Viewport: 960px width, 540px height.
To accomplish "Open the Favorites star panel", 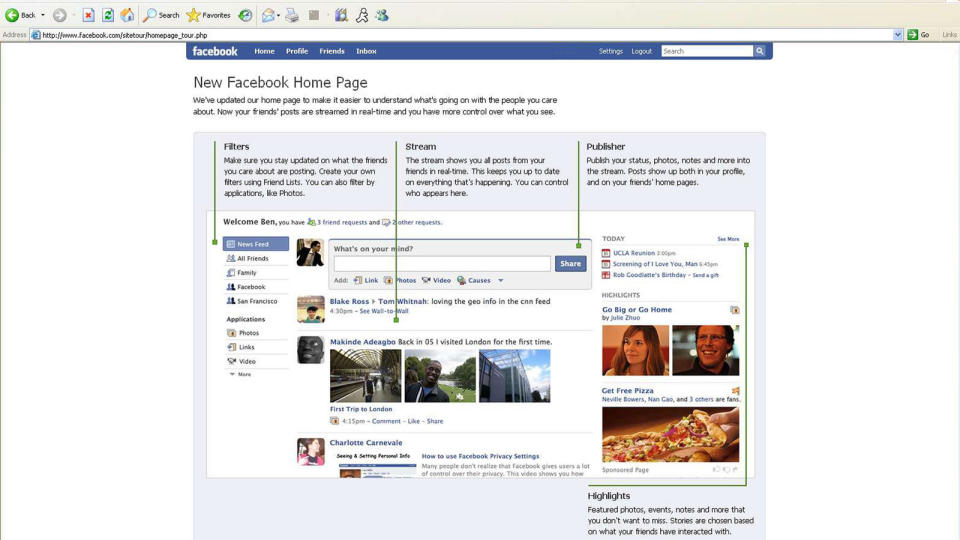I will tap(209, 15).
